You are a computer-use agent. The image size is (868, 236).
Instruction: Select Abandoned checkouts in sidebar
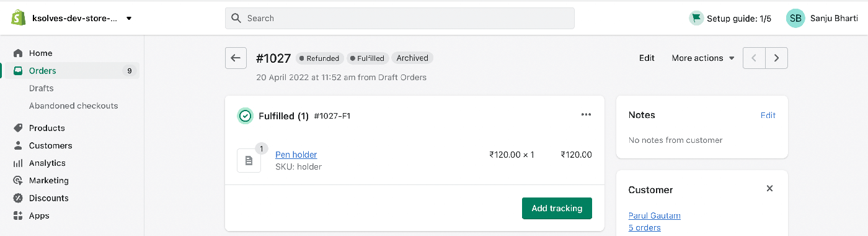click(73, 106)
